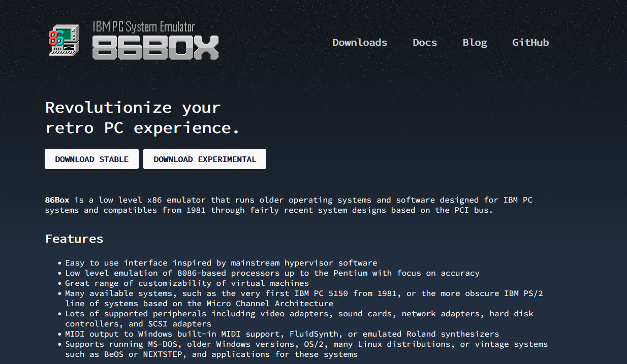Click the 'MIDI output to Windows' bullet
Viewport: 627px width, 364px height.
[x=282, y=334]
